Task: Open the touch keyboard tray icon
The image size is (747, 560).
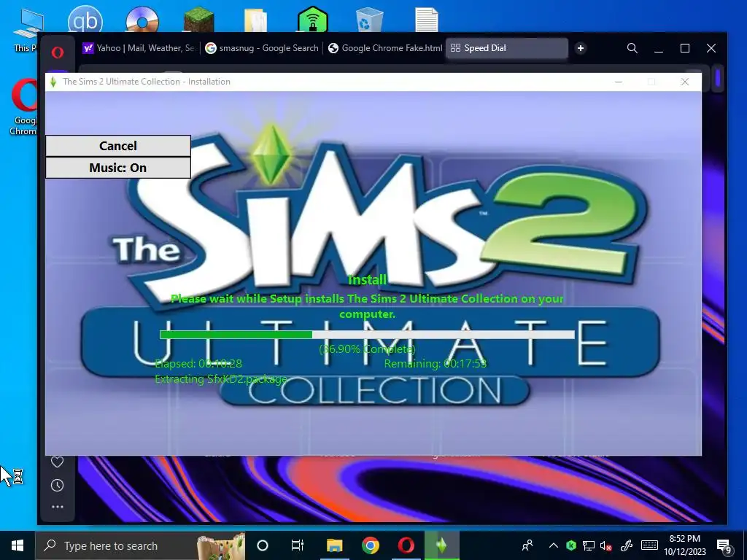Action: coord(649,545)
